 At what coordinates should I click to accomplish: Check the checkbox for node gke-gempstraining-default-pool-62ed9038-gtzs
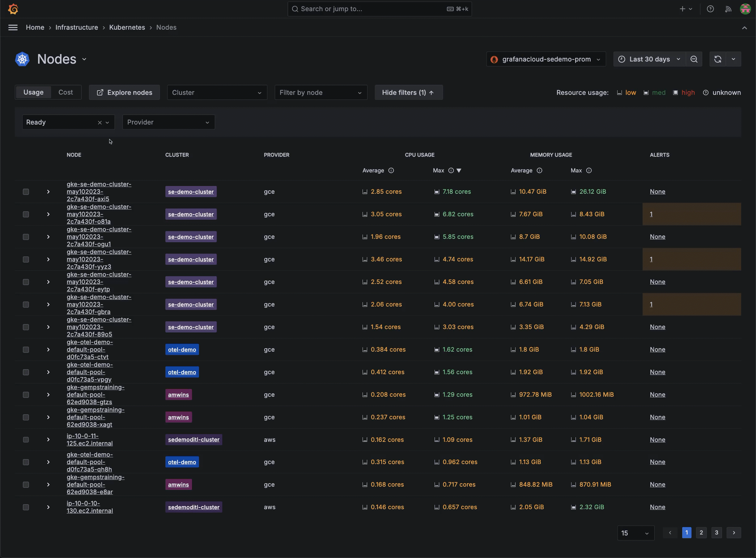point(26,395)
